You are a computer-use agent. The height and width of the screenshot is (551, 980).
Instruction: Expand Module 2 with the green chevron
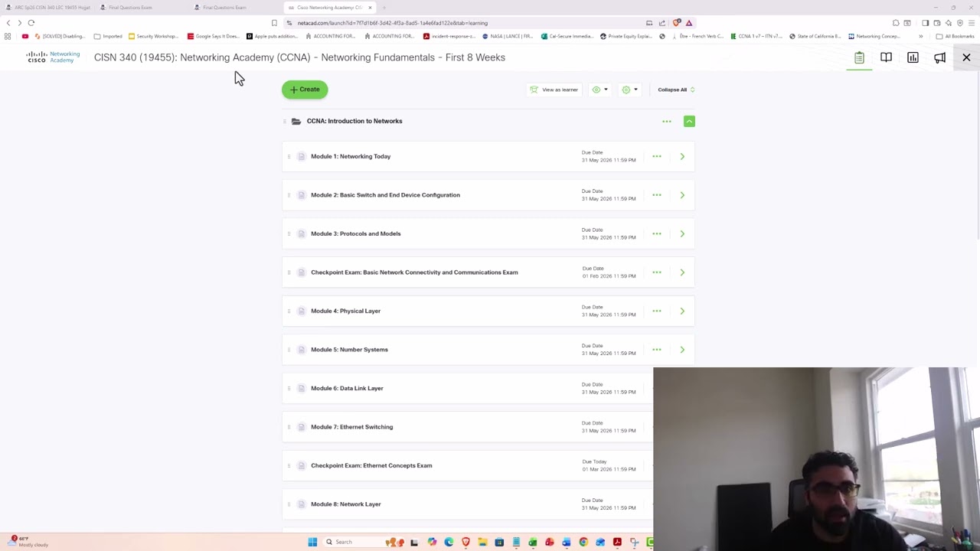(x=682, y=195)
